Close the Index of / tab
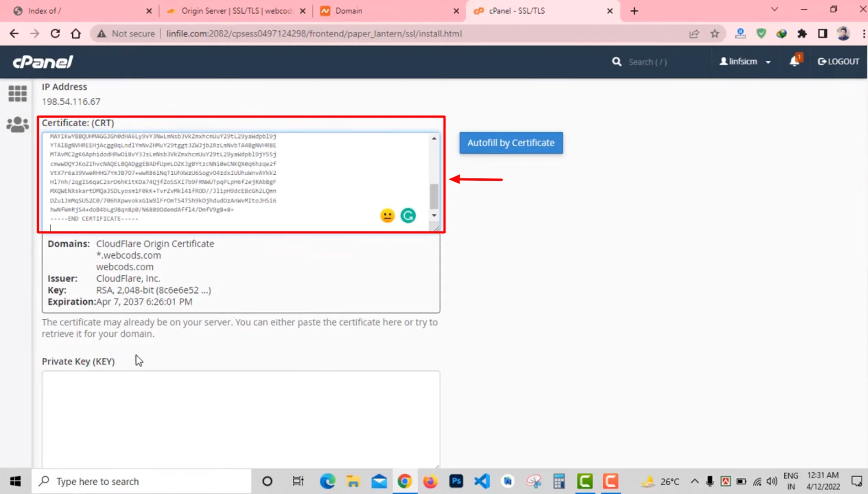The width and height of the screenshot is (868, 494). pos(149,11)
